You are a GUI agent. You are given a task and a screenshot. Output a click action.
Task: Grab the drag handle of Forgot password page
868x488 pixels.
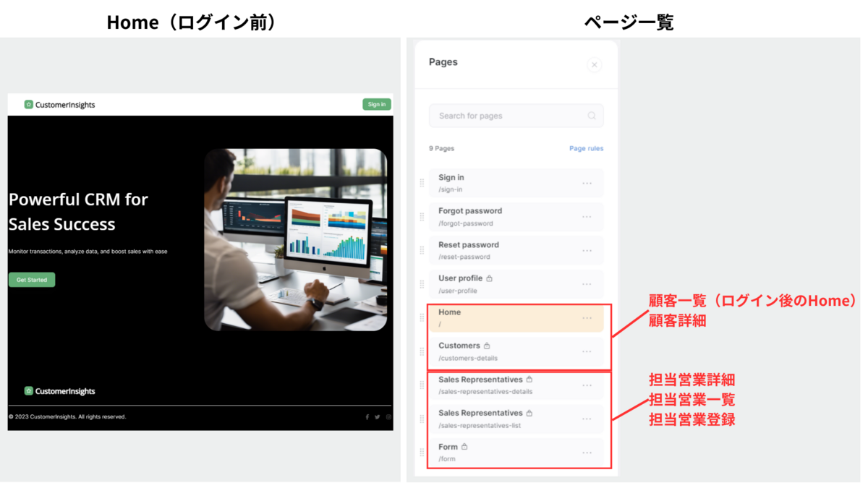coord(422,217)
